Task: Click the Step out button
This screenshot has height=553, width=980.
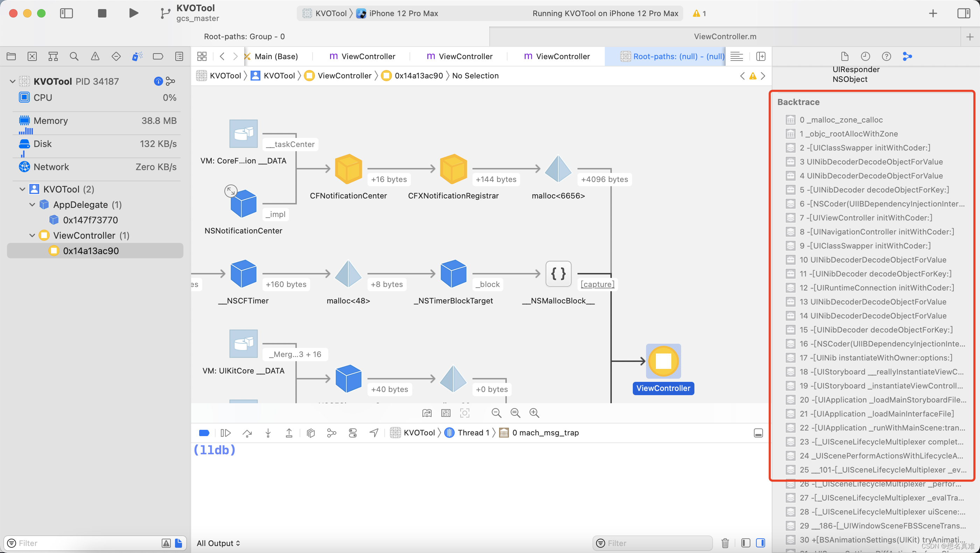Action: pyautogui.click(x=289, y=433)
